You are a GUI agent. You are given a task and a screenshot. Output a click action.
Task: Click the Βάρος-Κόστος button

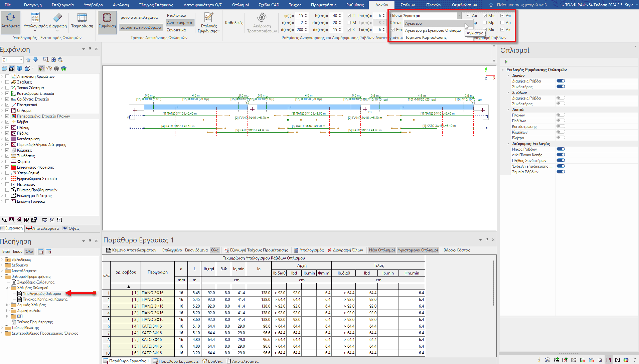pos(456,250)
